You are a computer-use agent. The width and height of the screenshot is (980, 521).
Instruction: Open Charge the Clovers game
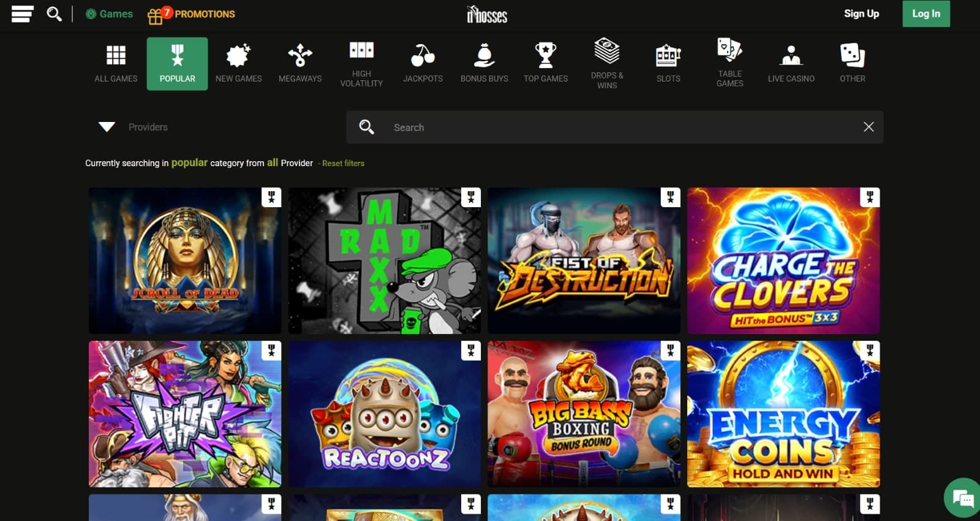(x=783, y=260)
